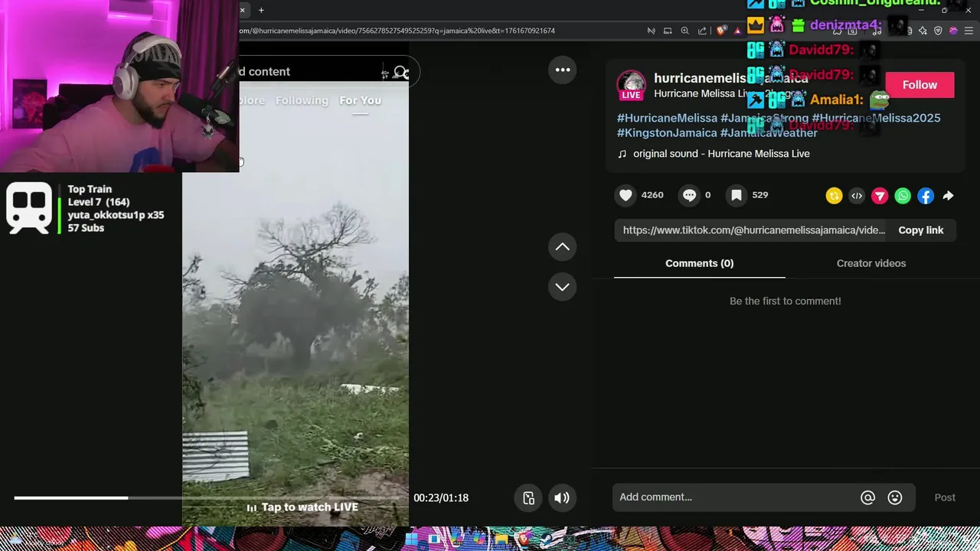This screenshot has width=980, height=551.
Task: Open more share options arrow
Action: pos(948,196)
